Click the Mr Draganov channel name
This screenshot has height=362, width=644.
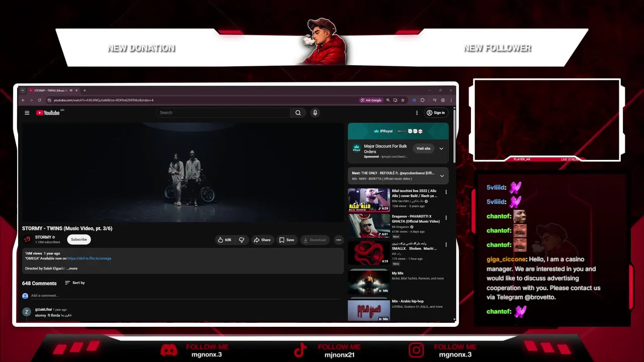(x=400, y=227)
